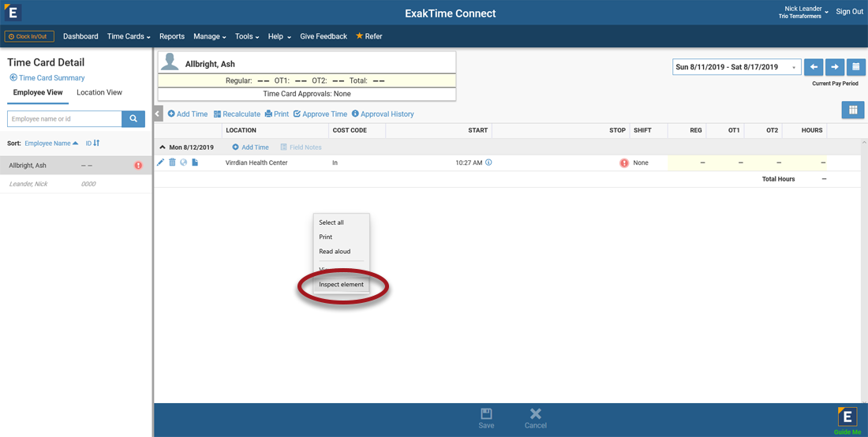
Task: Go to next pay period arrow
Action: (x=835, y=67)
